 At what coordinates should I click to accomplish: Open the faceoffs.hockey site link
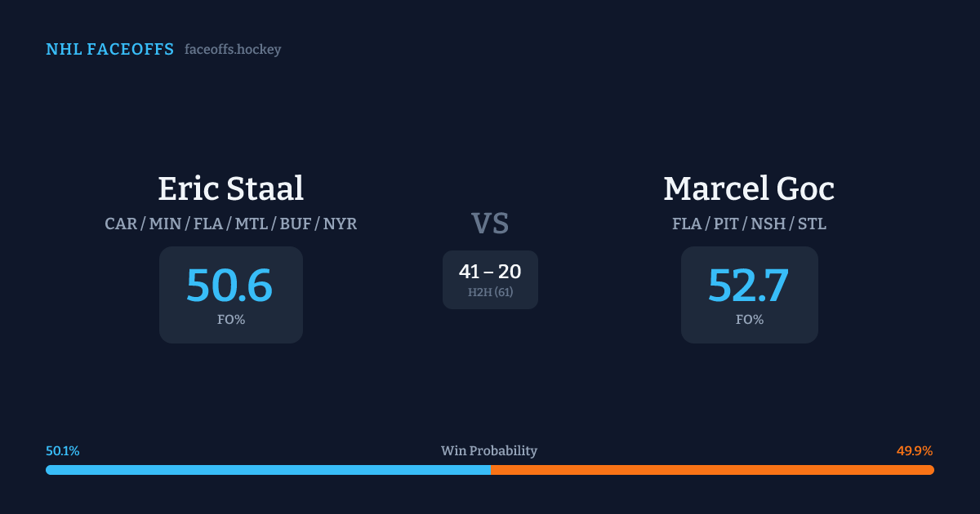click(x=233, y=50)
